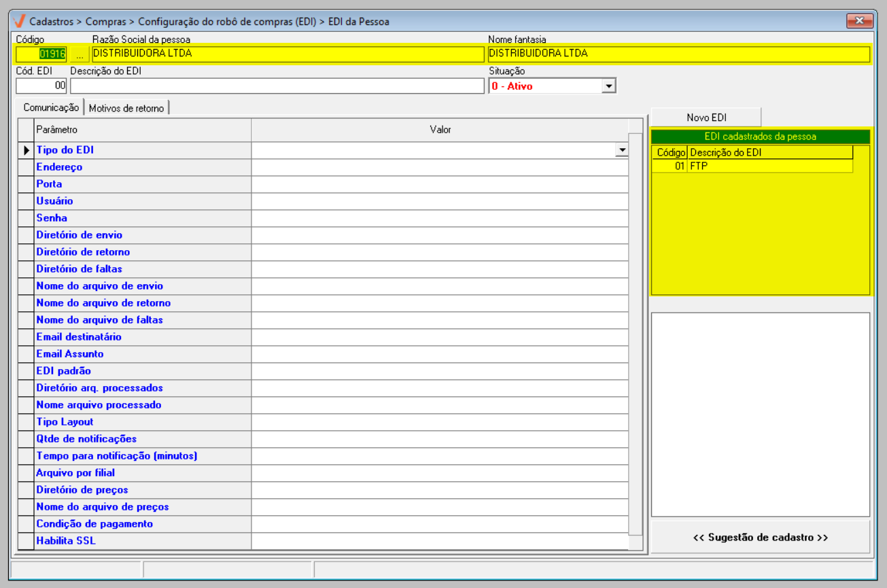Open the Tipo do EDI value dropdown
887x588 pixels.
621,150
